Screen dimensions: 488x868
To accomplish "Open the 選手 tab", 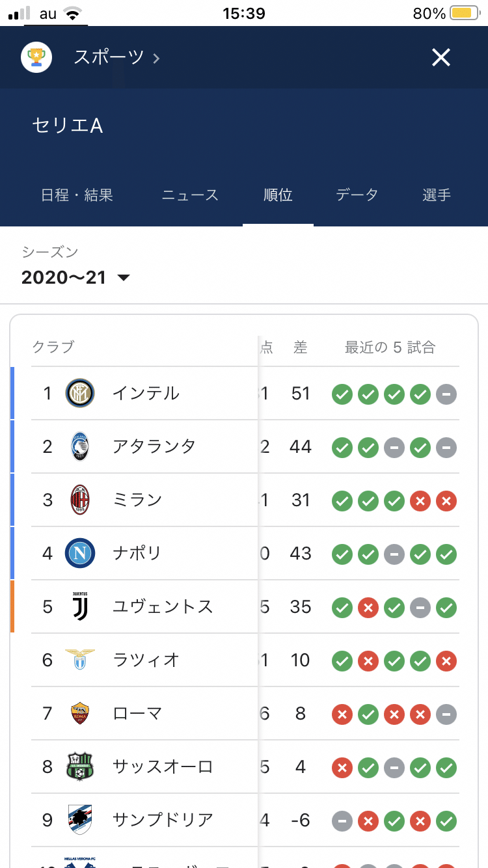I will pos(436,195).
